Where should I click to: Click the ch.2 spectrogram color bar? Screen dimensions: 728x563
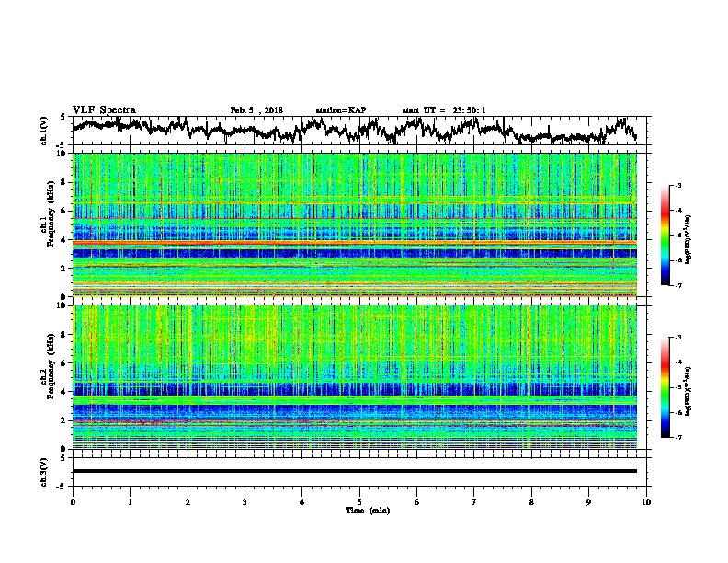[x=665, y=387]
